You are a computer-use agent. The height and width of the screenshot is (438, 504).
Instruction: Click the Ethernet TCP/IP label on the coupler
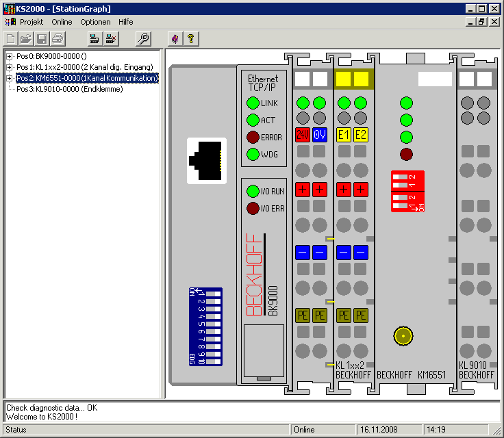[x=263, y=83]
